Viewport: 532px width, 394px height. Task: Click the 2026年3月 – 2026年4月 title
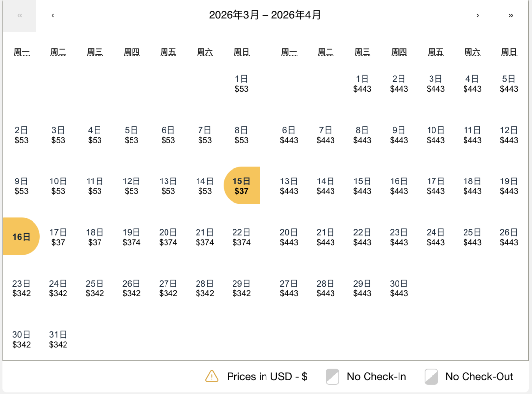266,15
